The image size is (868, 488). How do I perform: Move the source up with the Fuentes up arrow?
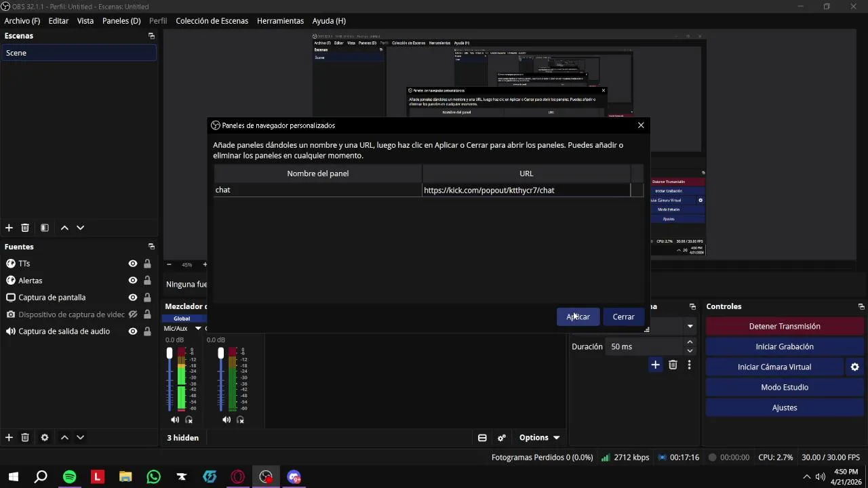(x=64, y=438)
